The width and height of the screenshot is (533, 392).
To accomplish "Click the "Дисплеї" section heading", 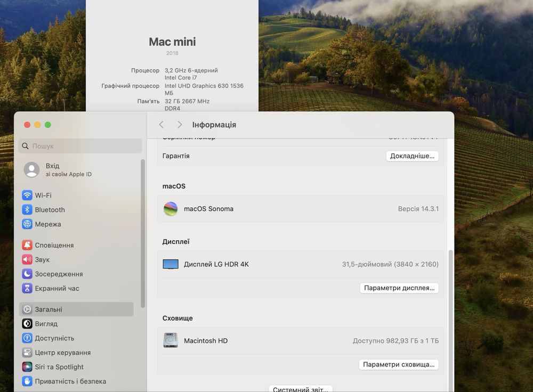I will pos(176,241).
